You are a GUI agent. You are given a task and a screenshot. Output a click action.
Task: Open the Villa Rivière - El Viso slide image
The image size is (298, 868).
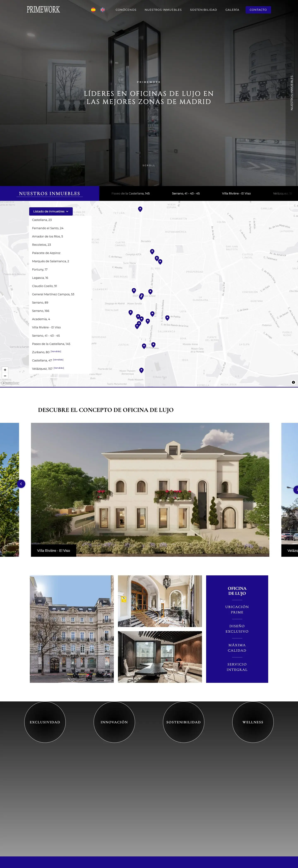tap(150, 490)
